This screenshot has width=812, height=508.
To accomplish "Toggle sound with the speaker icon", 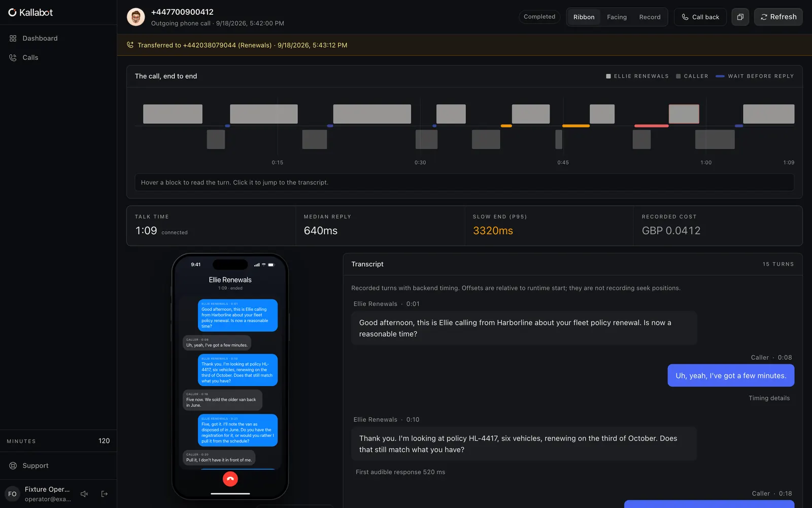I will 84,494.
